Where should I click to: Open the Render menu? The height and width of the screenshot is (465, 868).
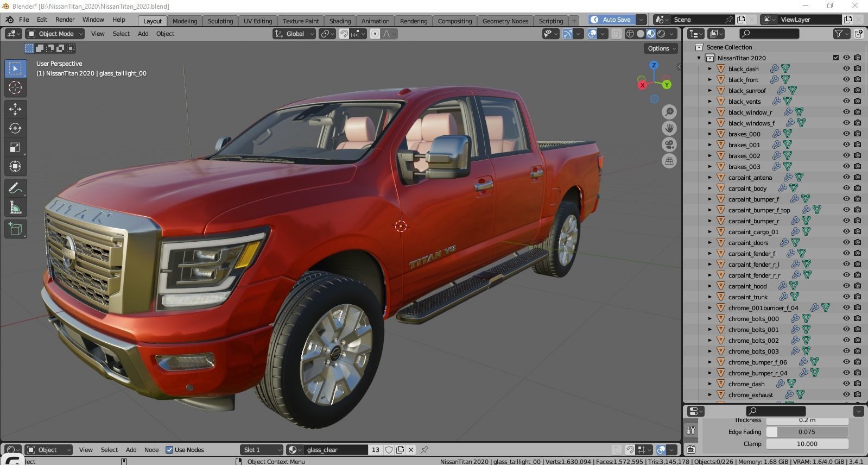coord(65,20)
